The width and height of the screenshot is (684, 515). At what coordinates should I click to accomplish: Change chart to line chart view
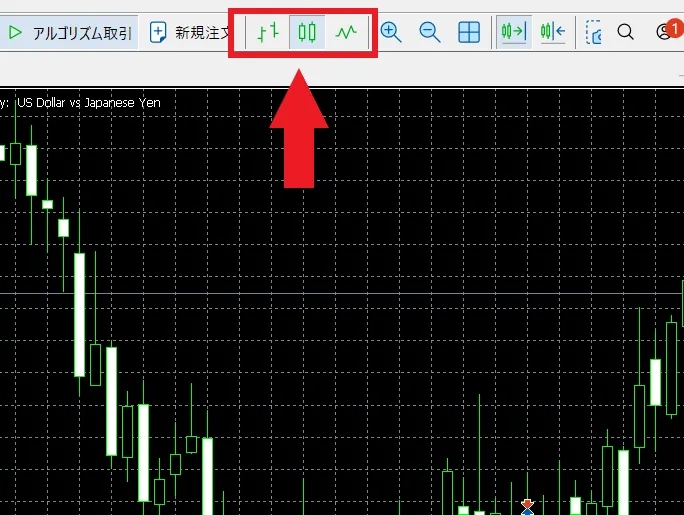click(x=346, y=33)
